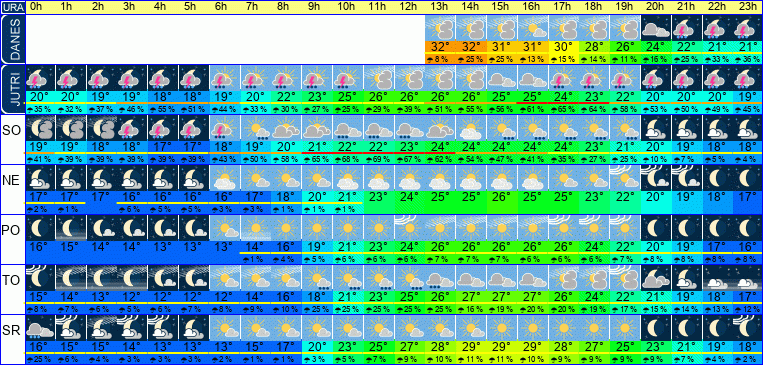Viewport: 763px width, 365px height.
Task: Click the SR 23h precipitation 2 %
Action: tap(748, 359)
